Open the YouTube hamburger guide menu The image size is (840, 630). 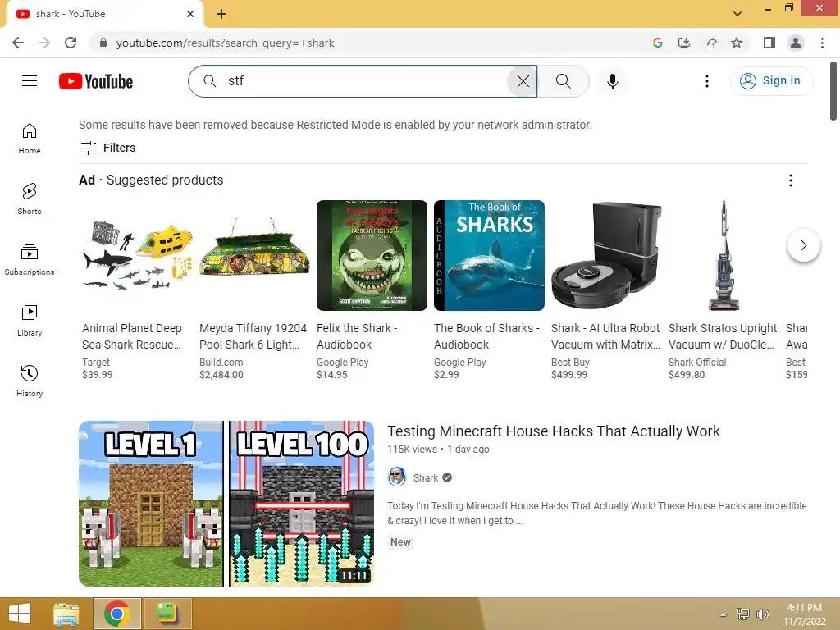click(x=30, y=81)
